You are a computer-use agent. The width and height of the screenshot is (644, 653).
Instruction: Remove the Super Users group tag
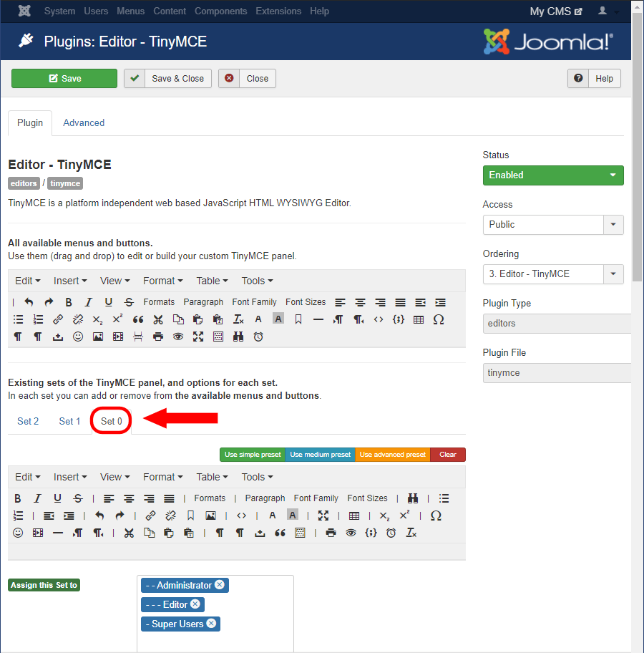pos(211,624)
